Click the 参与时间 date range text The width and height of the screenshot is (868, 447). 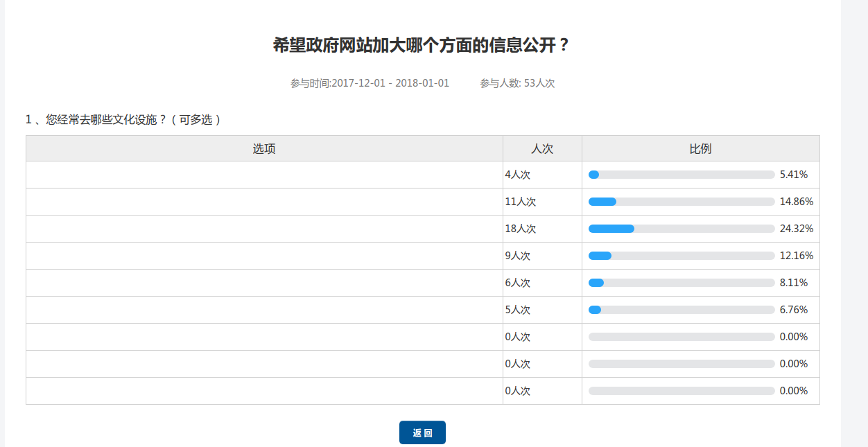(370, 83)
